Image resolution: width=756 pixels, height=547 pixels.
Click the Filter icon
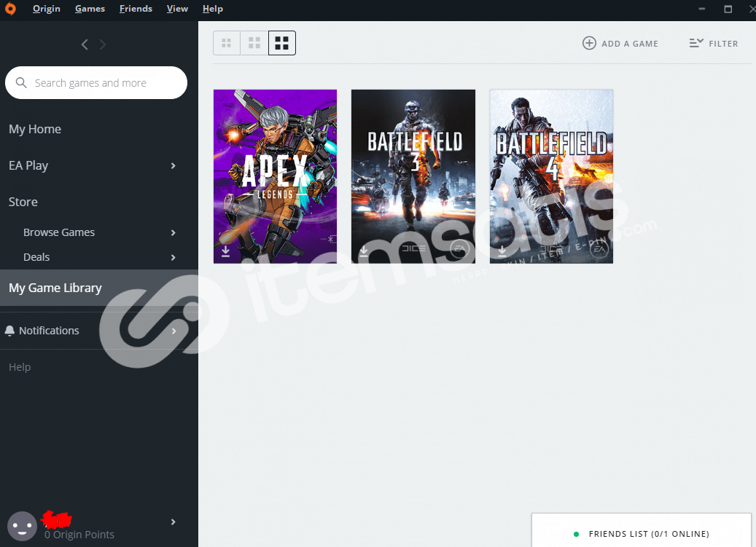coord(696,43)
